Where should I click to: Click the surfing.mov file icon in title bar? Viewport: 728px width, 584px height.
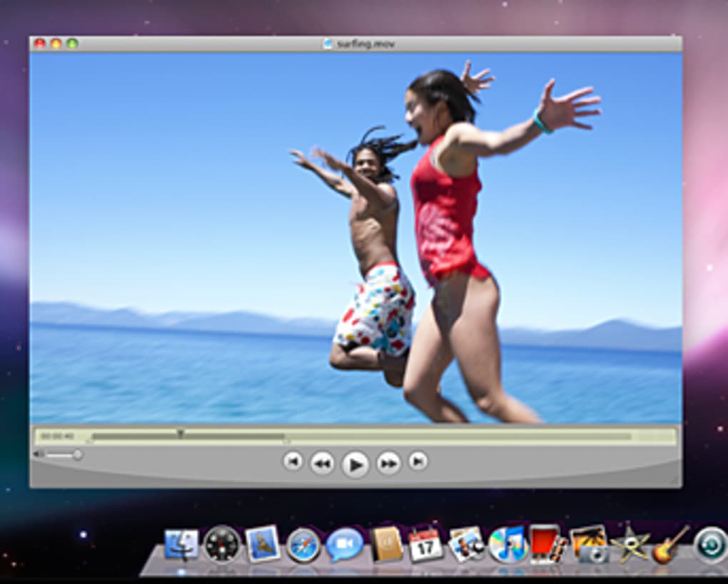pos(328,44)
